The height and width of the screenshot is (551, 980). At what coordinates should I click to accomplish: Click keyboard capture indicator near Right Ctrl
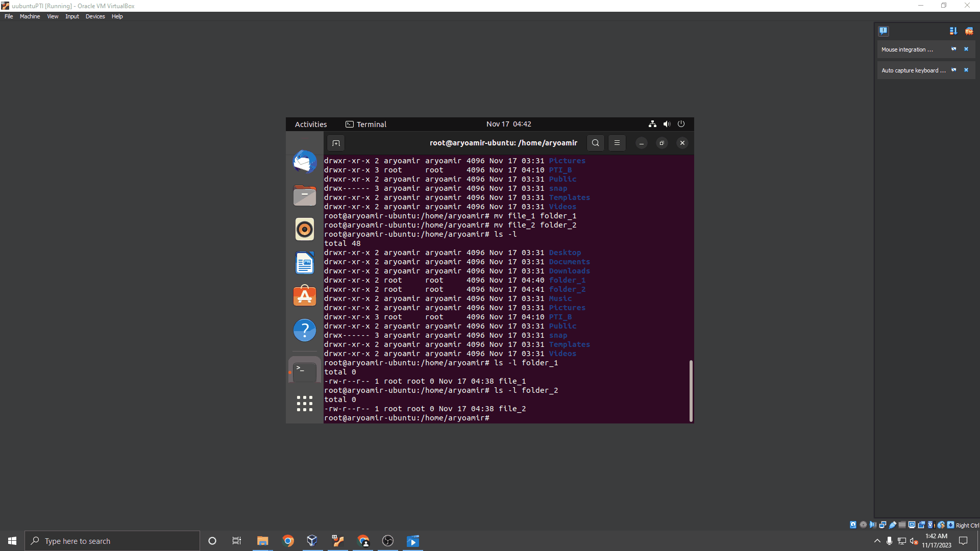[x=950, y=525]
